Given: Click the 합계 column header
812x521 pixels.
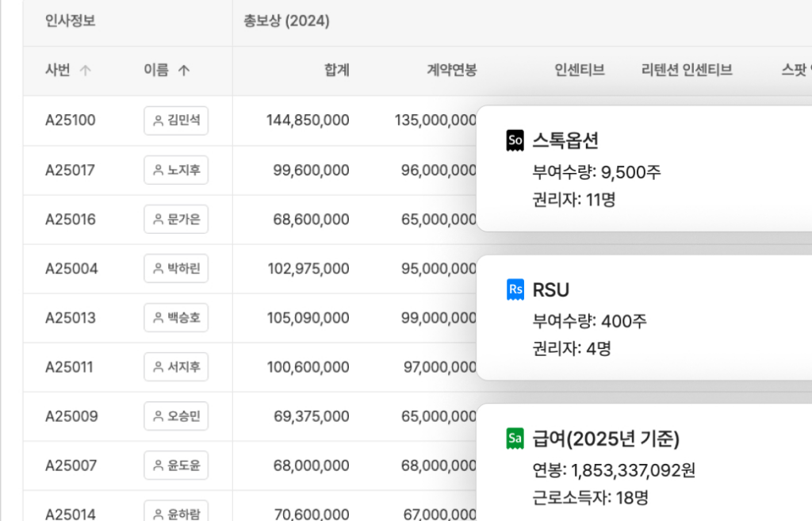Looking at the screenshot, I should click(336, 71).
